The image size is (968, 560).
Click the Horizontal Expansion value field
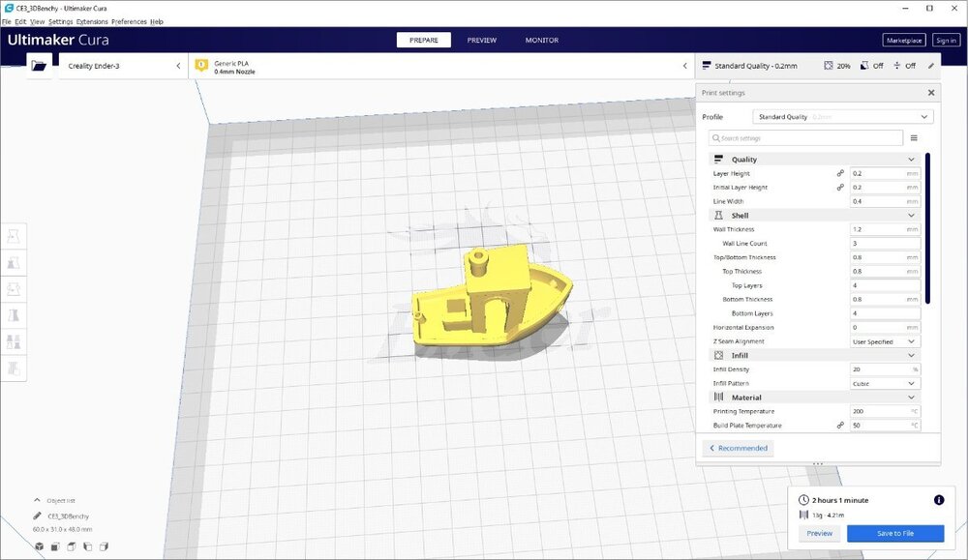[x=885, y=328]
